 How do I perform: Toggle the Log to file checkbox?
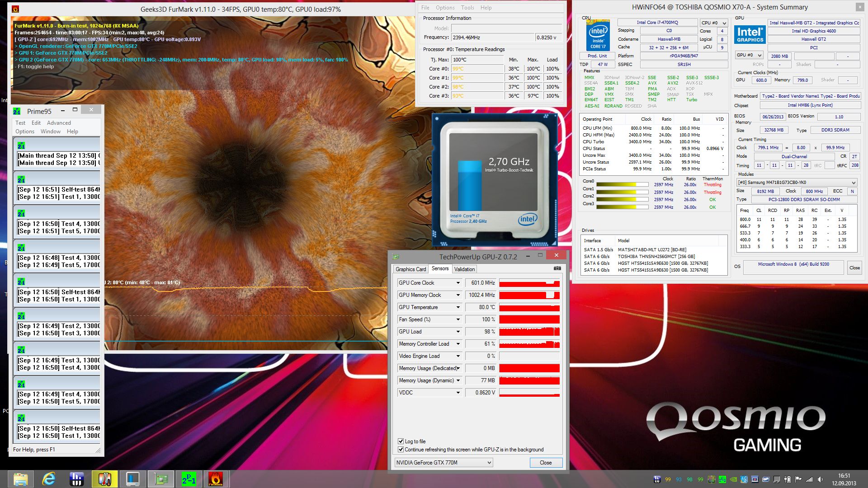[401, 441]
